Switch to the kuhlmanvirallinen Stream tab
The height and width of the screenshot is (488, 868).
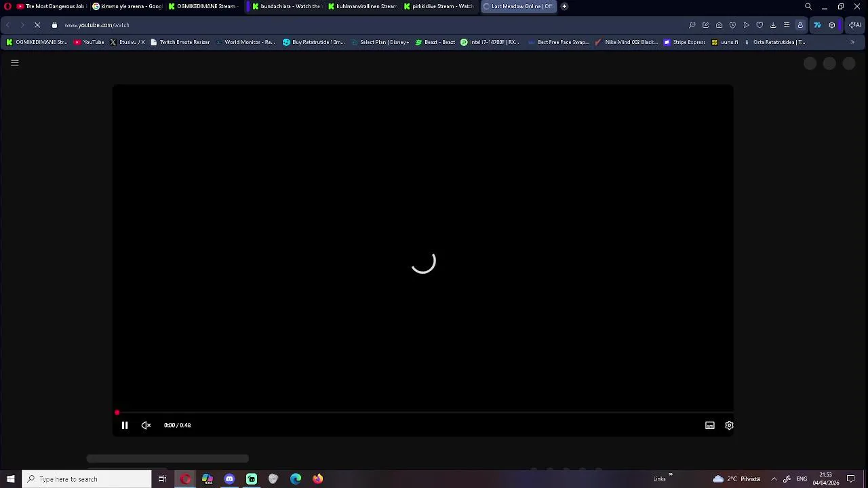(x=362, y=6)
